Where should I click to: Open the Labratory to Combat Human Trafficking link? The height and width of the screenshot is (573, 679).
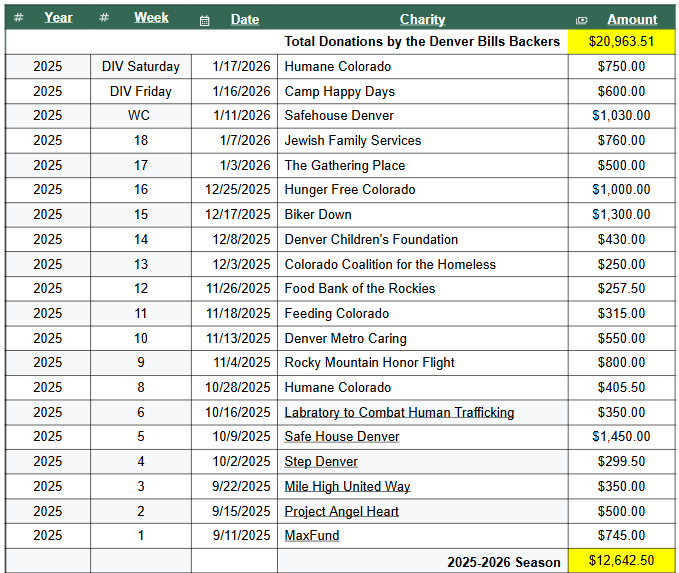click(399, 412)
